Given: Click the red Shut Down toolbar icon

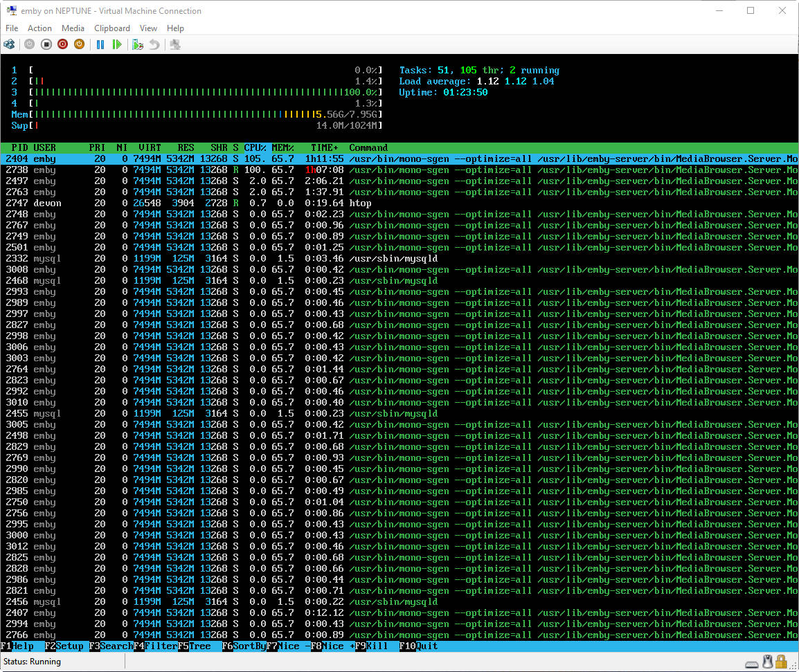Looking at the screenshot, I should pyautogui.click(x=62, y=44).
